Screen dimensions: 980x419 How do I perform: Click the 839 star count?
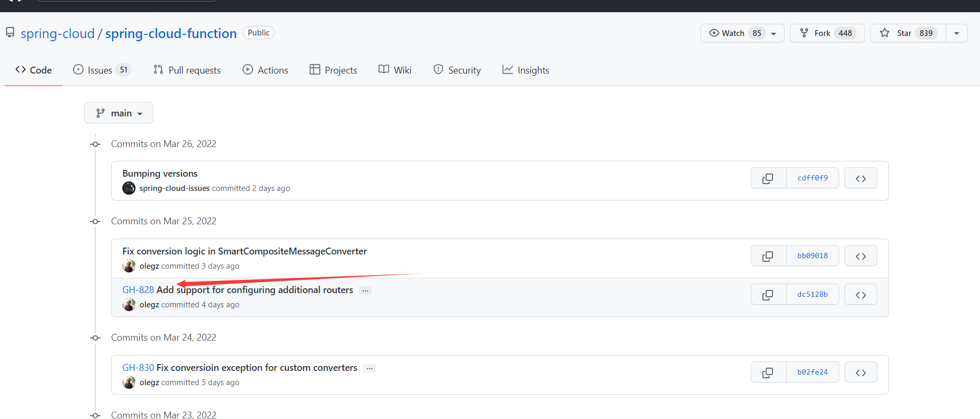tap(926, 33)
